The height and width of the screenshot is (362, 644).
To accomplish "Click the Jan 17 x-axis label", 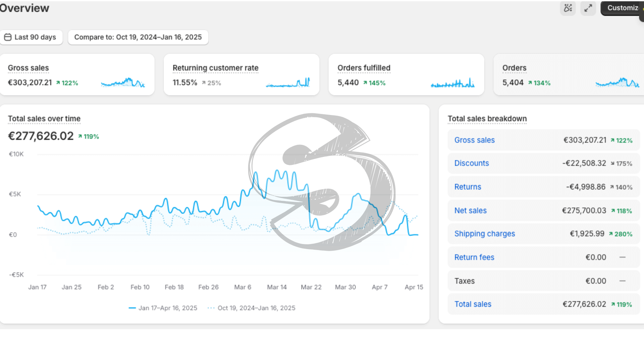I will click(37, 287).
